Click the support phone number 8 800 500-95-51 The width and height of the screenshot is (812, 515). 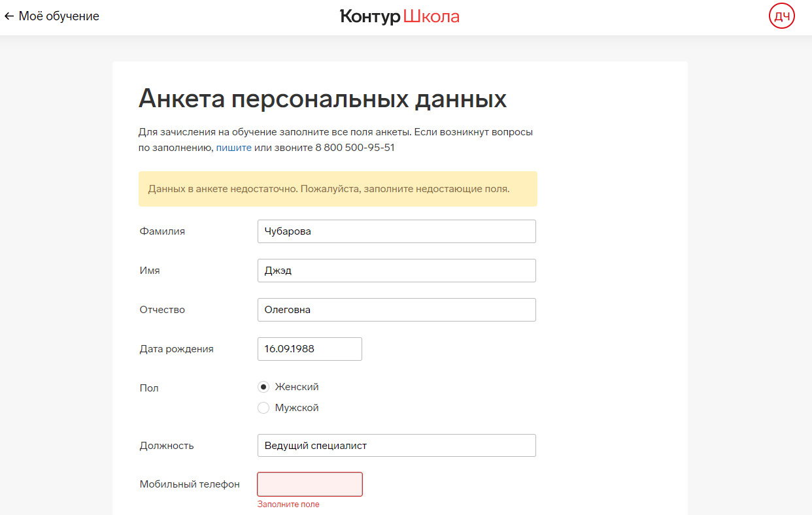[x=354, y=148]
